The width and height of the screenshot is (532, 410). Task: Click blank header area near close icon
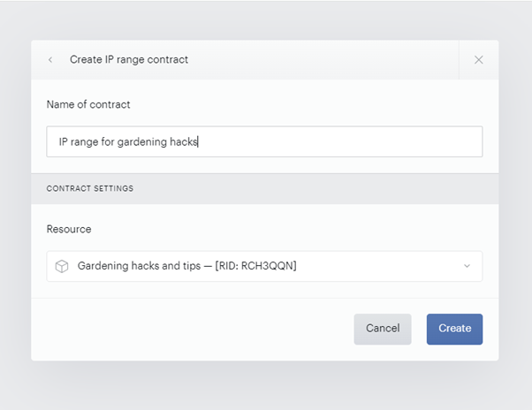tap(323, 60)
